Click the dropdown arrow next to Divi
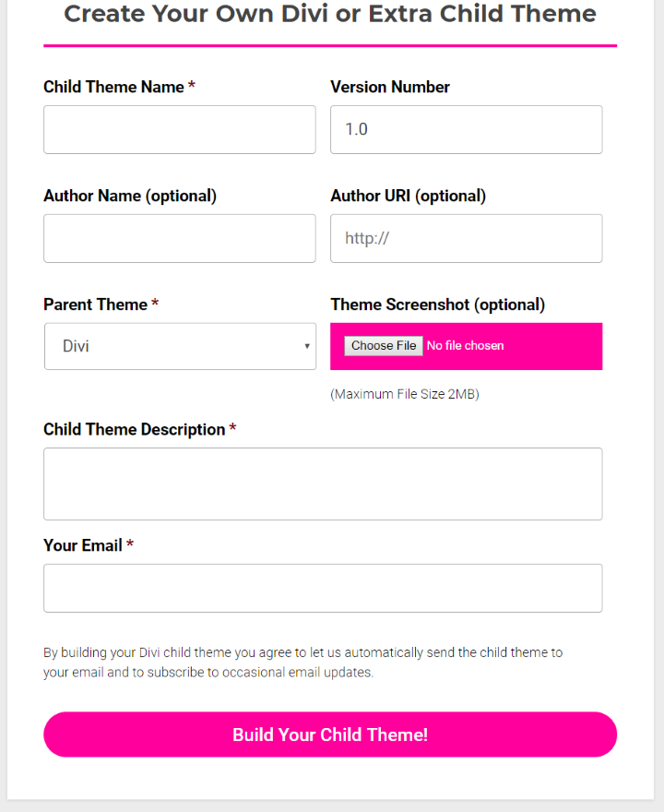The image size is (664, 812). click(x=307, y=346)
